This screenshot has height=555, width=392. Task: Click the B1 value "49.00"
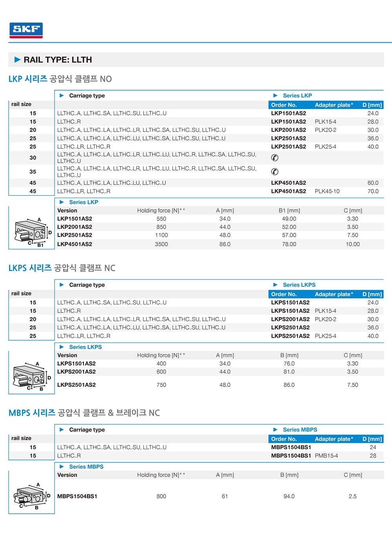[x=289, y=219]
